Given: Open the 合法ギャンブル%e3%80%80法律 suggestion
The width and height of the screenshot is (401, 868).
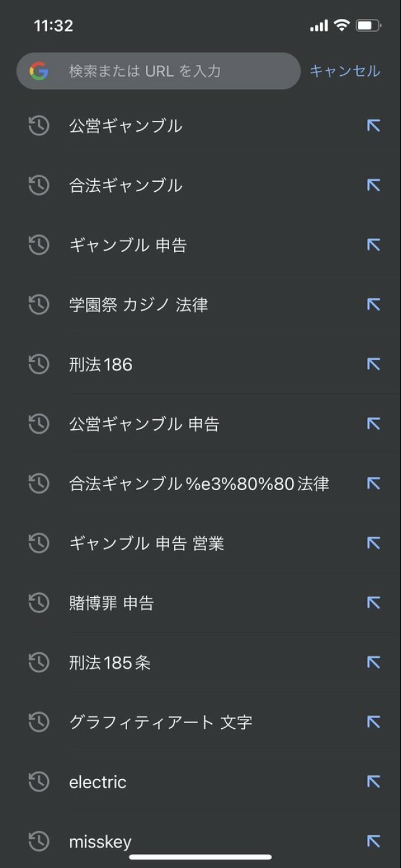Looking at the screenshot, I should tap(199, 484).
